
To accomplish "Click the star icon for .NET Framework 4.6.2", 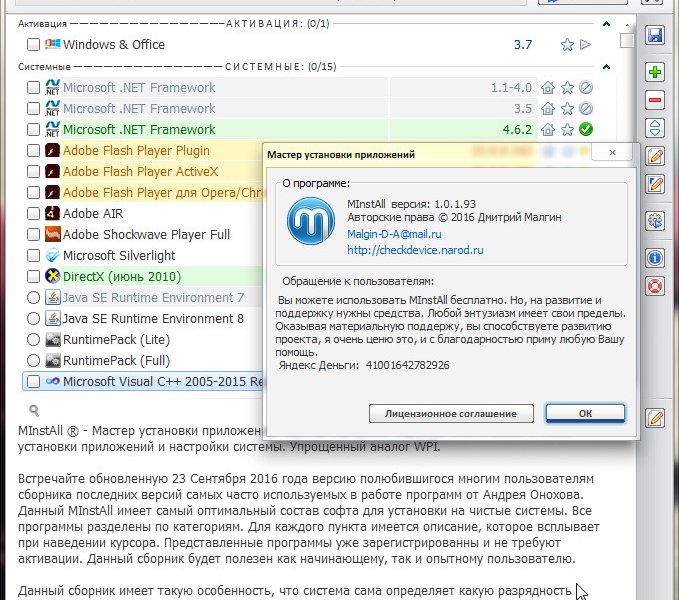I will [x=567, y=129].
